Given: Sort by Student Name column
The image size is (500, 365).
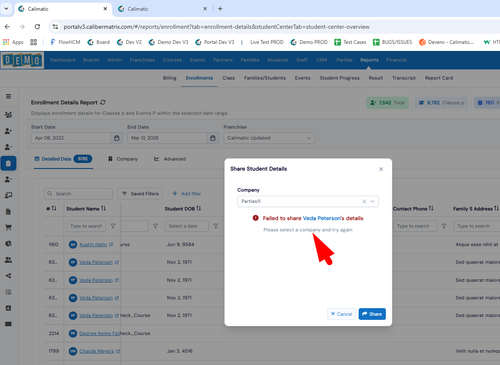Looking at the screenshot, I should pyautogui.click(x=103, y=208).
